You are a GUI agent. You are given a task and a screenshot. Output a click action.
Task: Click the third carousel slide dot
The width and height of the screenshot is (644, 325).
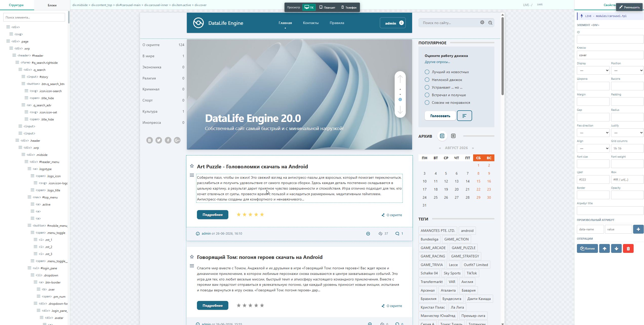pyautogui.click(x=400, y=99)
